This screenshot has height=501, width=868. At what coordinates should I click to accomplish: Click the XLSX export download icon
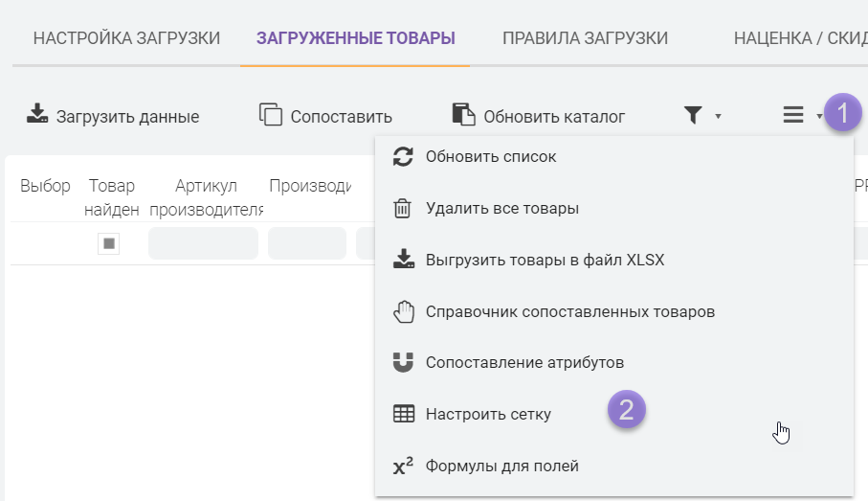404,261
